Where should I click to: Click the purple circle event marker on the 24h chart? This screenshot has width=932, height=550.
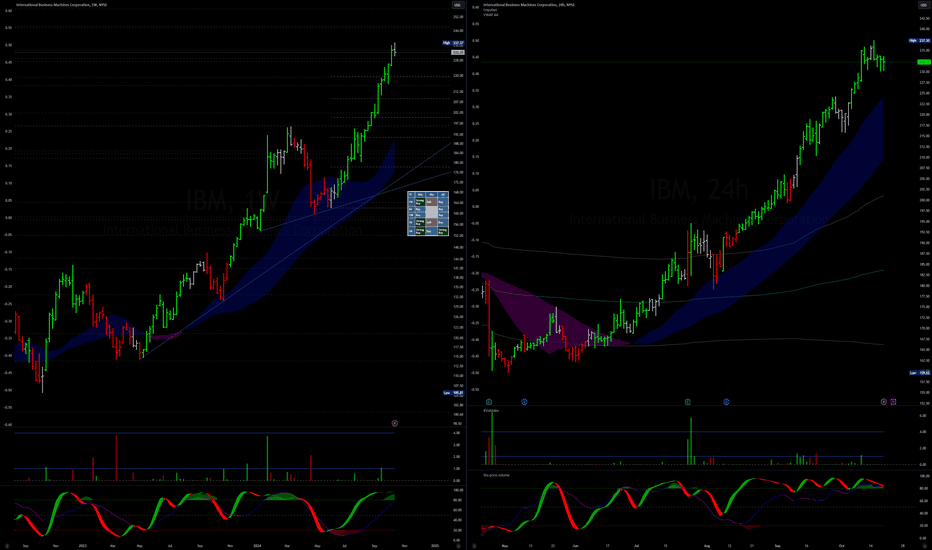[x=884, y=402]
